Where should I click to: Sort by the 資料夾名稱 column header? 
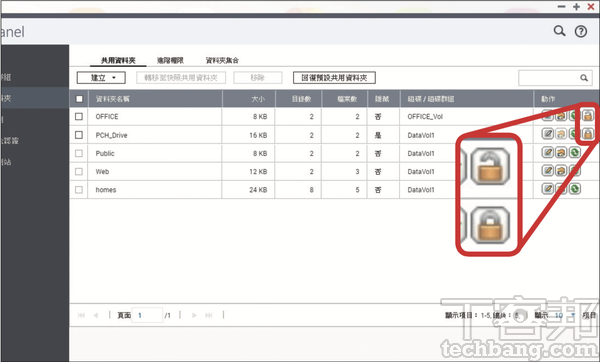click(155, 99)
